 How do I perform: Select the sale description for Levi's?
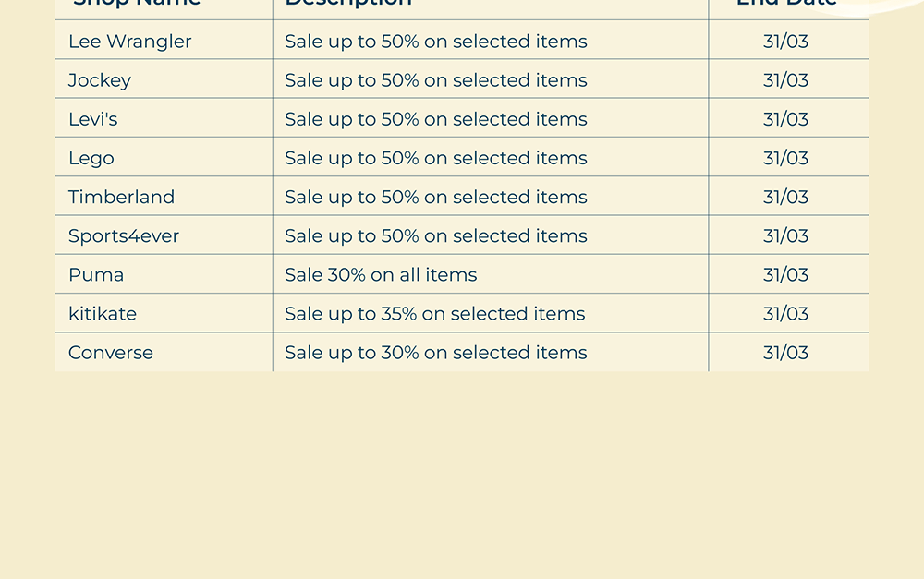click(435, 119)
